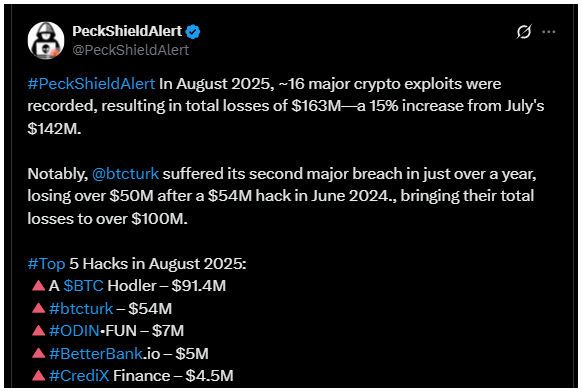Click the blue verified badge

pos(193,32)
